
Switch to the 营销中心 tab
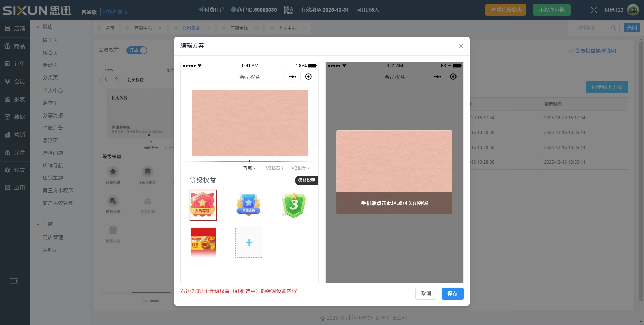(x=143, y=28)
